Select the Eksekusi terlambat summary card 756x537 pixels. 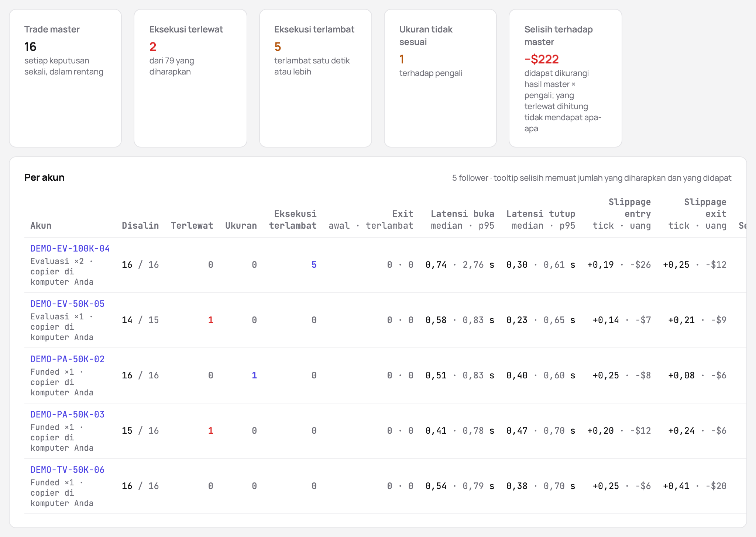coord(316,78)
